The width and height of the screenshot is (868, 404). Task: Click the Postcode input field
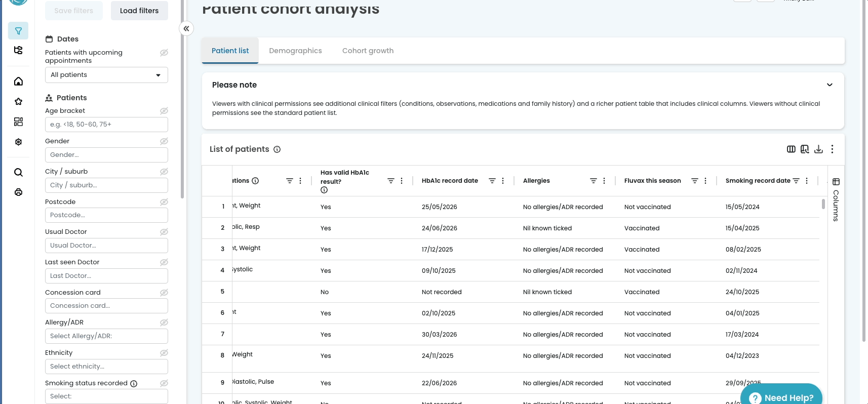point(106,215)
